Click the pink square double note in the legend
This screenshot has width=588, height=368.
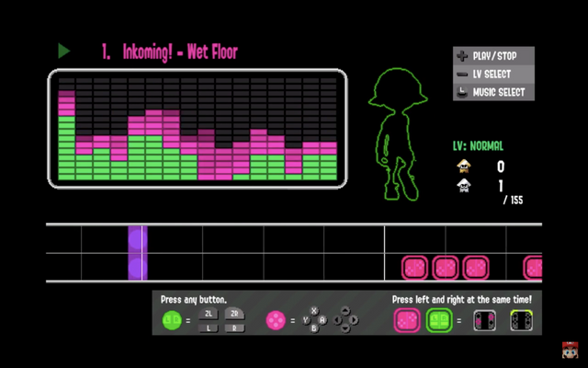(x=407, y=320)
